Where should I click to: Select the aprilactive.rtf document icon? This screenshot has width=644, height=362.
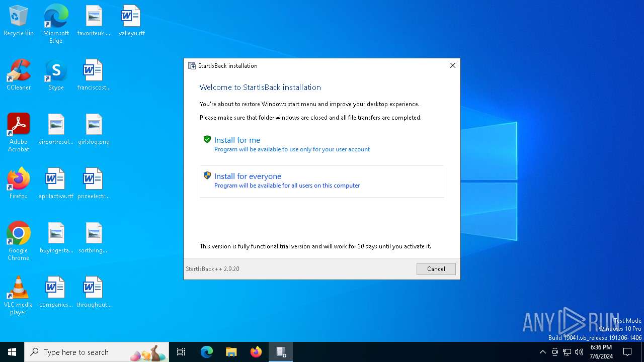pyautogui.click(x=56, y=184)
